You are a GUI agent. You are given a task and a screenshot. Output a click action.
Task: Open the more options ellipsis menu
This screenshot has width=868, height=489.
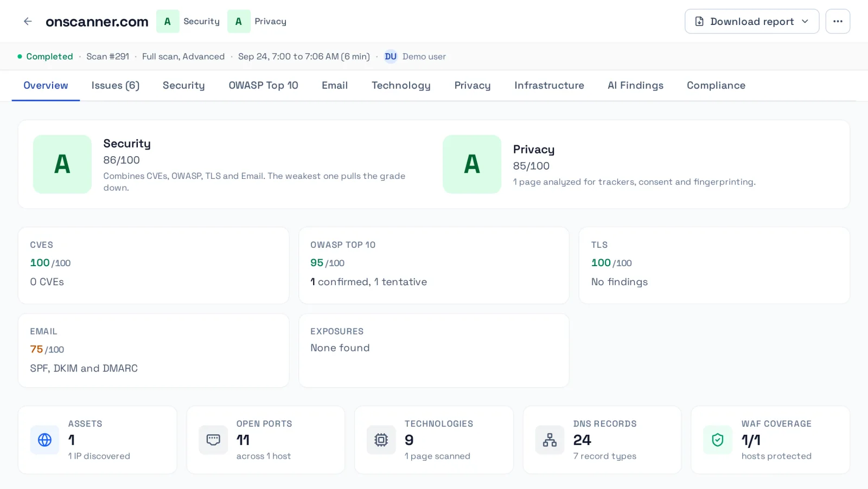pos(838,21)
